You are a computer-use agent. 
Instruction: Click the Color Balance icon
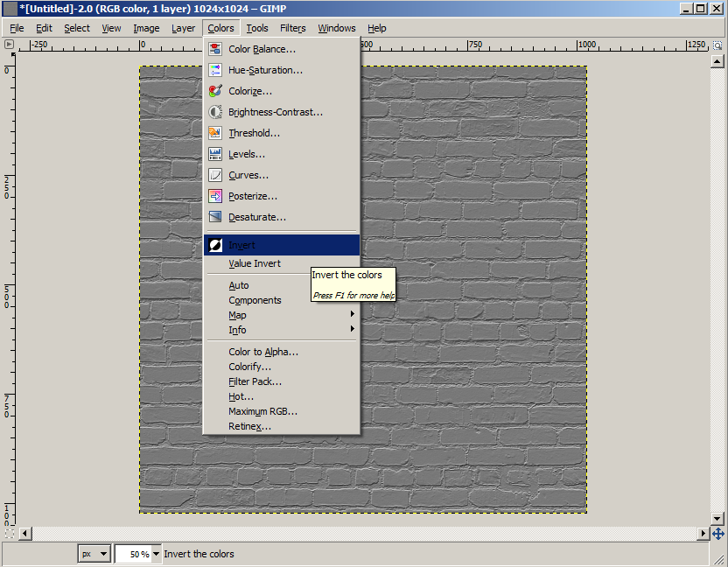215,49
